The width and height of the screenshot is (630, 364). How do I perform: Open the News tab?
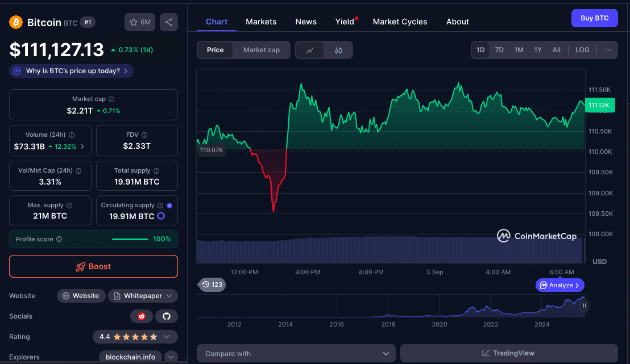point(306,22)
